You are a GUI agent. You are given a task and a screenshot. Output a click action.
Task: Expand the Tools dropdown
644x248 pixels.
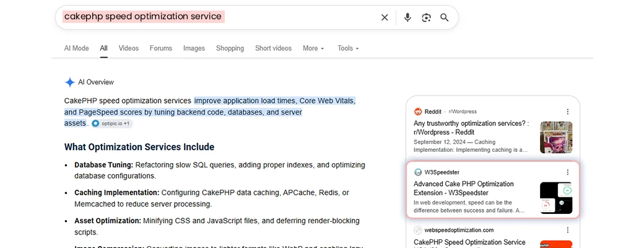tap(348, 48)
